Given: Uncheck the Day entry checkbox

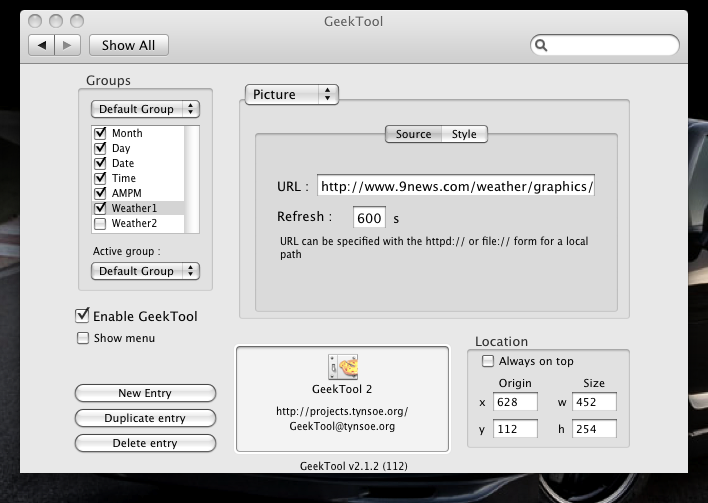Looking at the screenshot, I should (100, 148).
